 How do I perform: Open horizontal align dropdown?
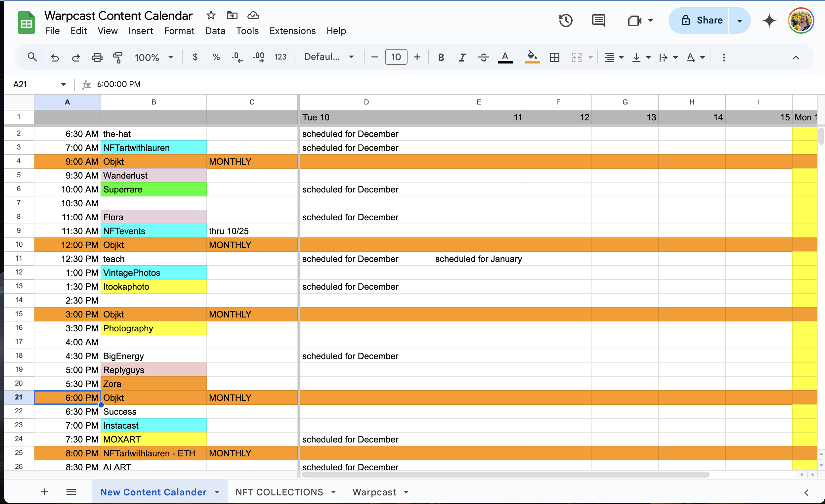(x=613, y=58)
